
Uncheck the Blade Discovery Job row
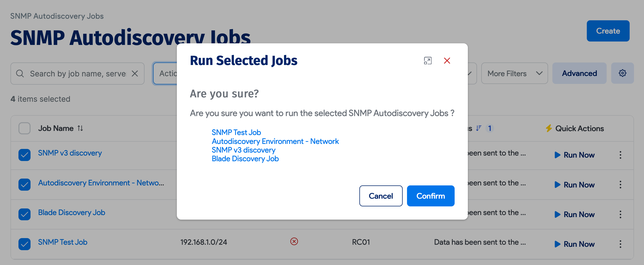24,214
